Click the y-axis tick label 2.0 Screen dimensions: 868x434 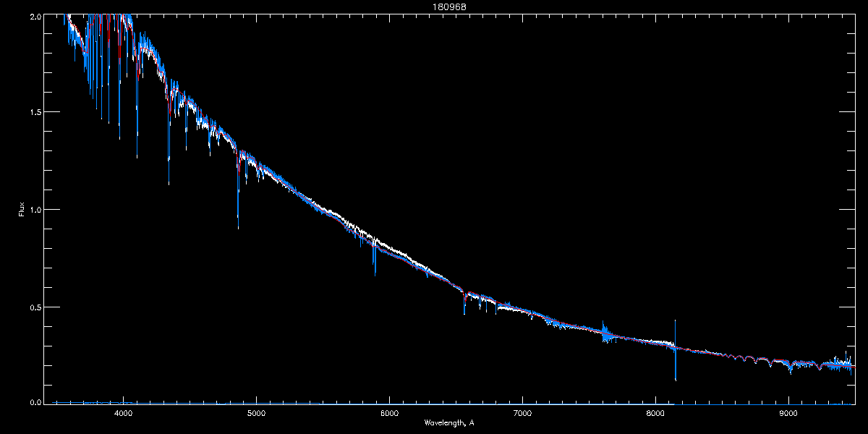click(x=34, y=15)
